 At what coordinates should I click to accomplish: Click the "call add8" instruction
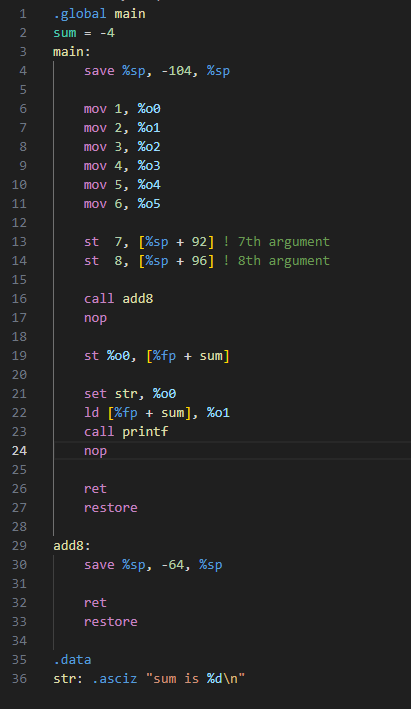click(118, 299)
